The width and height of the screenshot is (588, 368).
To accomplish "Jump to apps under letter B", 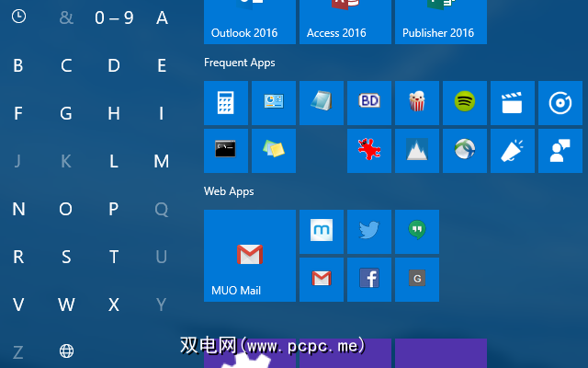I will (x=18, y=65).
